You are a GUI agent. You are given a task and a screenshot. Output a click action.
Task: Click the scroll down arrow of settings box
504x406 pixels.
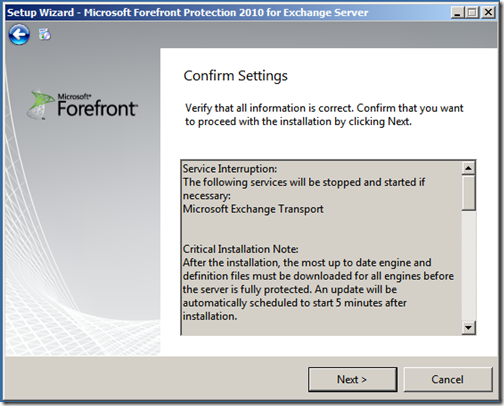click(469, 328)
